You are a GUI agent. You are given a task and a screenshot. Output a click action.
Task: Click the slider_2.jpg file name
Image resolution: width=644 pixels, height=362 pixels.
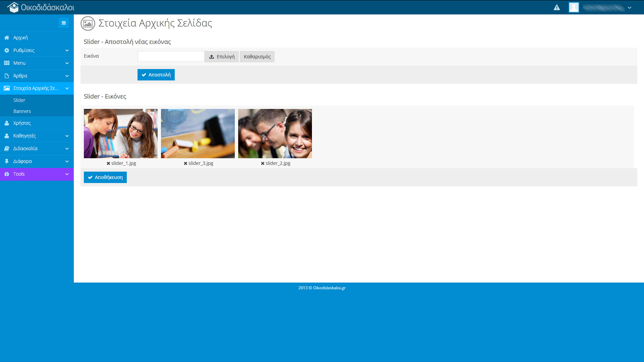[278, 163]
